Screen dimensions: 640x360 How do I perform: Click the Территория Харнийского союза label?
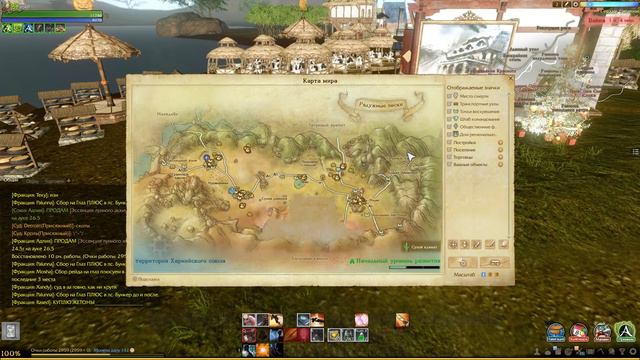[x=180, y=261]
